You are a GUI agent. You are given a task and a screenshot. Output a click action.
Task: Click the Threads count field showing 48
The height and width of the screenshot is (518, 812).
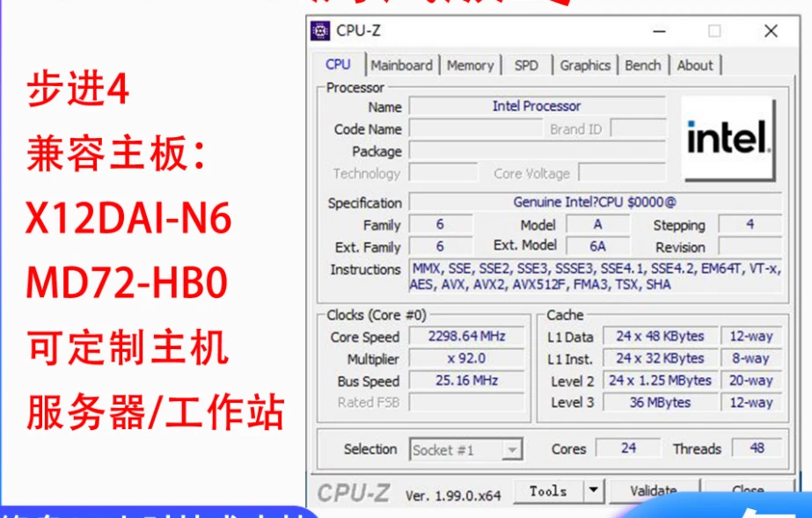coord(755,449)
